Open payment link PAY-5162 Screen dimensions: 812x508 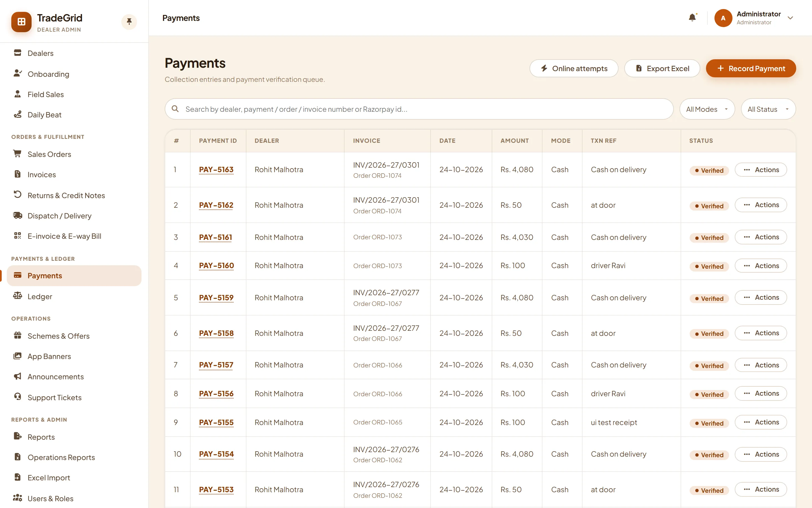tap(216, 205)
